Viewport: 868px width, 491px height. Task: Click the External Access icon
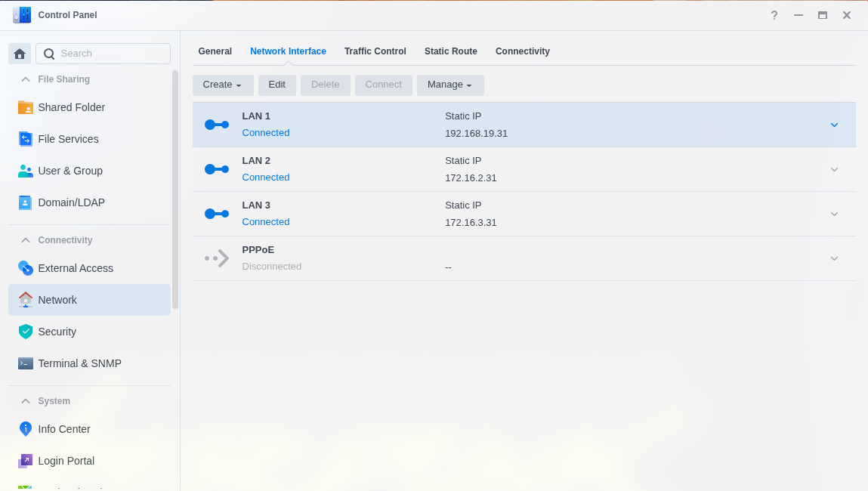[x=26, y=268]
